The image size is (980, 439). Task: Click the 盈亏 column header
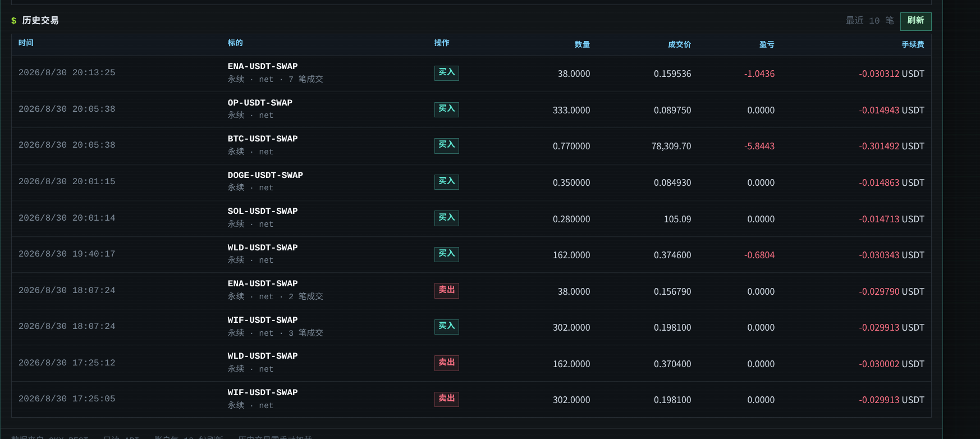(x=767, y=44)
